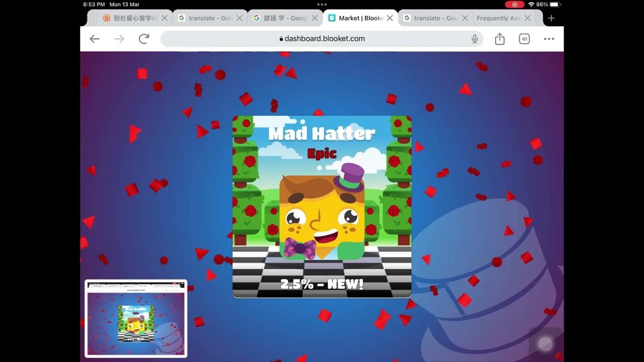Close the 到处留心皆学问 tab
Screen dimensions: 644x362
click(165, 18)
